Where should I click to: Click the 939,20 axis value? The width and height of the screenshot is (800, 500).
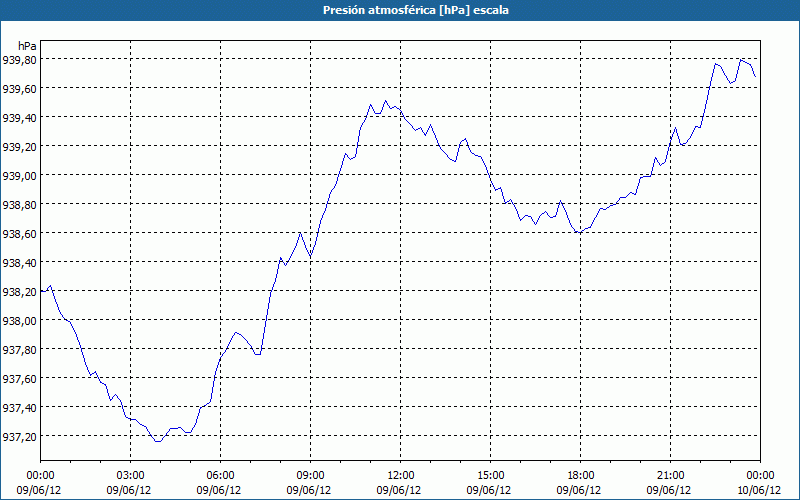[19, 147]
